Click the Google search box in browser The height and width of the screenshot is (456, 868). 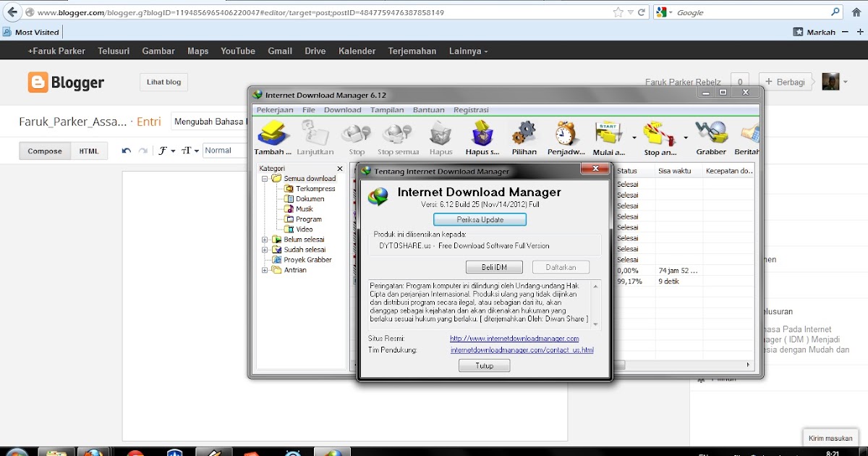click(752, 12)
